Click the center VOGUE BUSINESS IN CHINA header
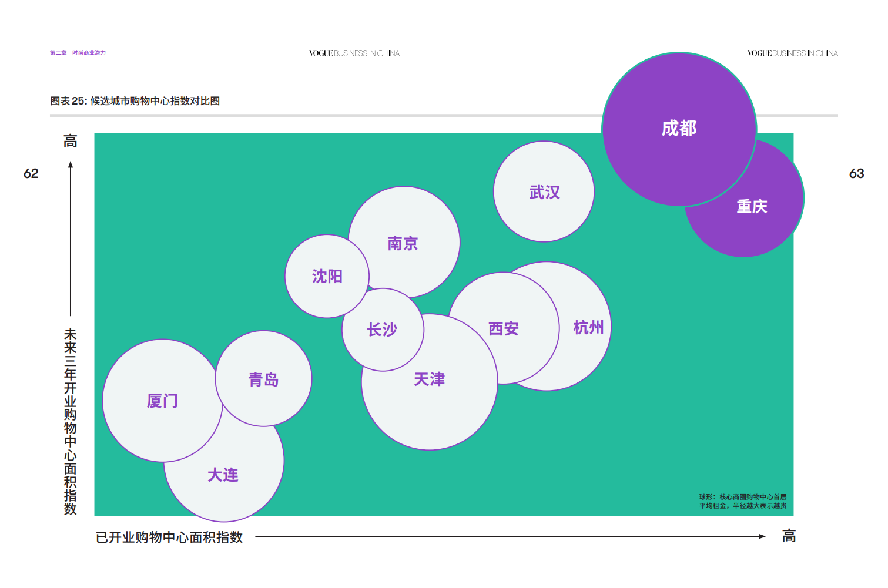The image size is (888, 588). coord(354,53)
